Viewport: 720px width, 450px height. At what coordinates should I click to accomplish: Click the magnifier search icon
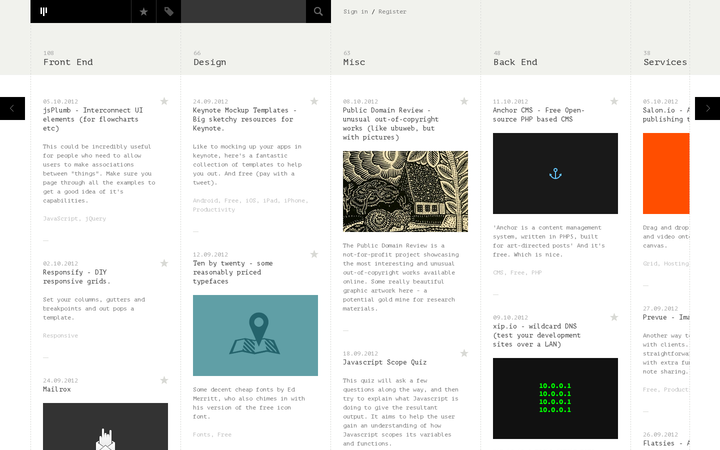coord(318,11)
